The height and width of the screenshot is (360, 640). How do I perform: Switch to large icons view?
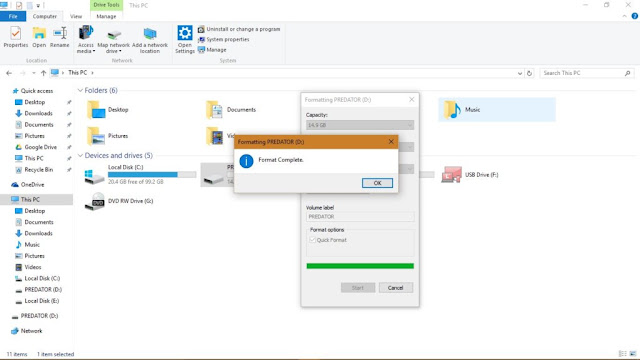tap(633, 354)
